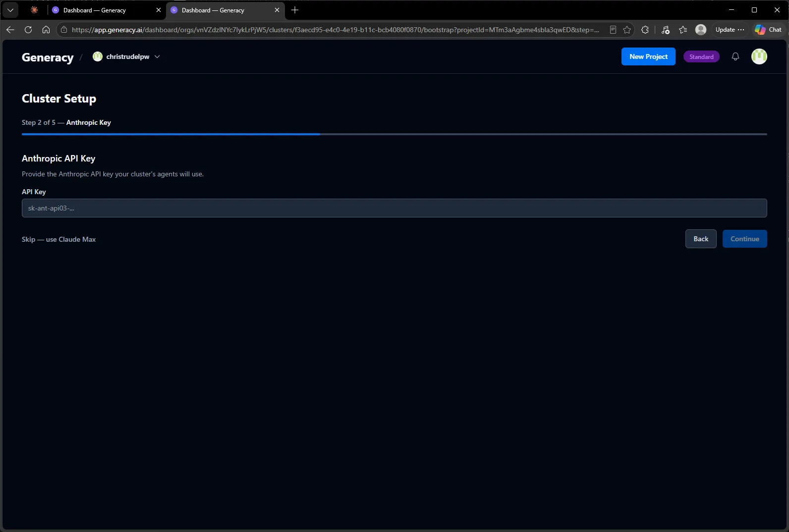Click the browser Update button
Screen dimensions: 789x532
click(730, 30)
